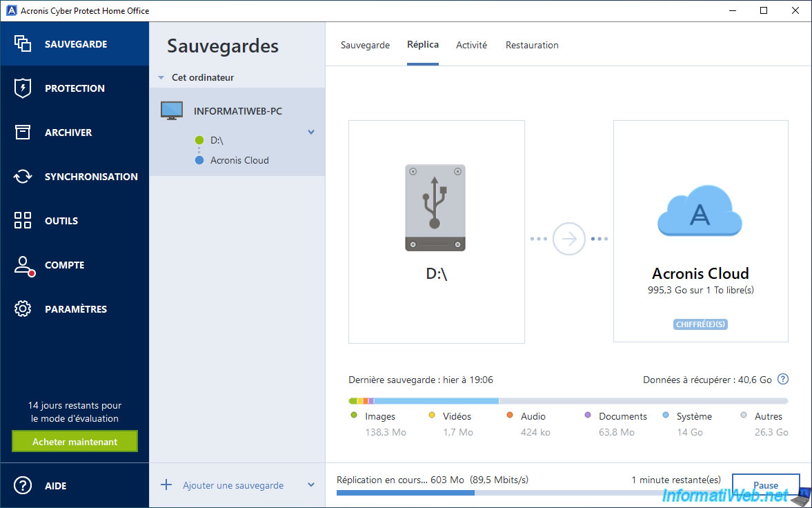Screen dimensions: 812x508
Task: Click the Aide question mark icon
Action: tap(23, 486)
